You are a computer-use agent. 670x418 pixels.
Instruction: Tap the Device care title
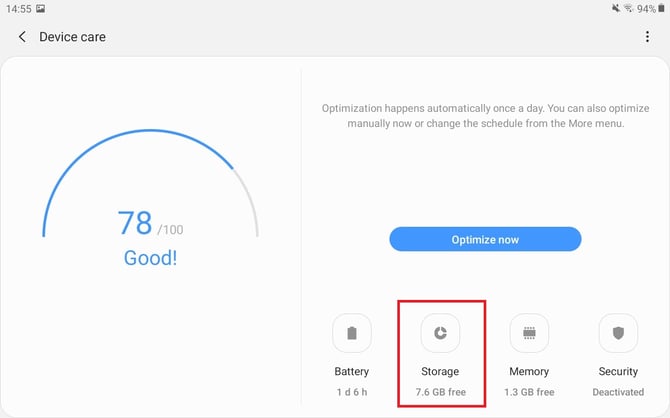[73, 37]
